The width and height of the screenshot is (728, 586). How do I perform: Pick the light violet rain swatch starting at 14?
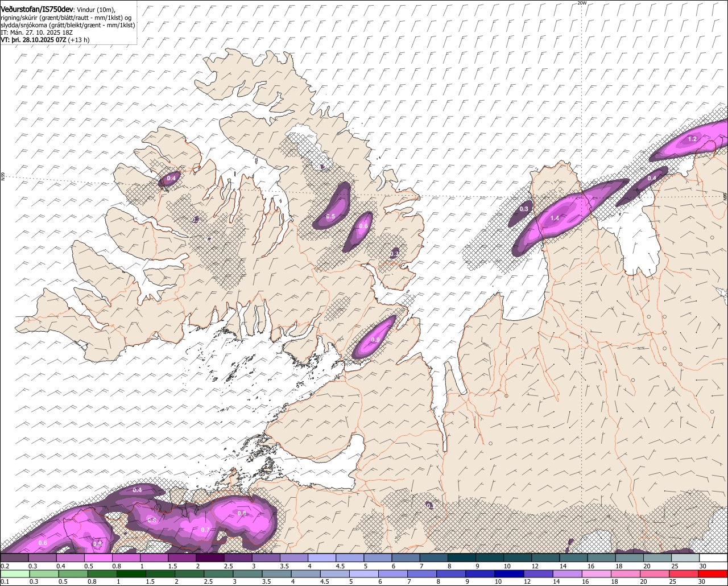point(567,574)
